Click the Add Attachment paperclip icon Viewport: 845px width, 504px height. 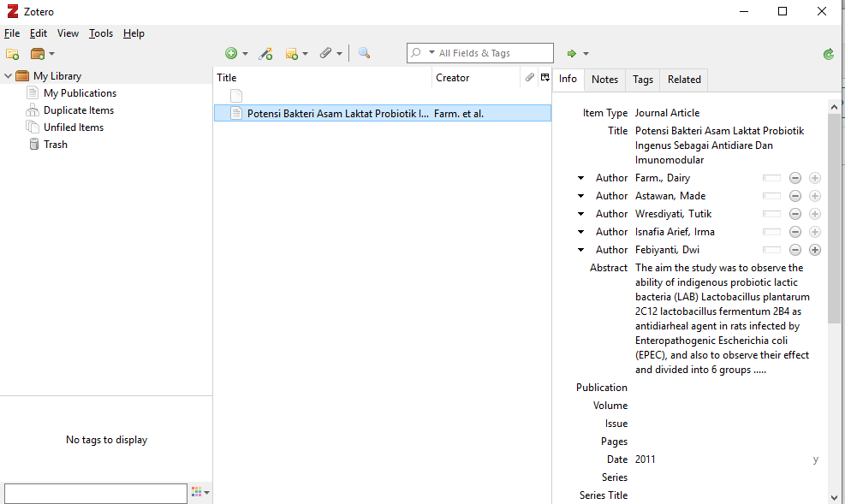326,54
